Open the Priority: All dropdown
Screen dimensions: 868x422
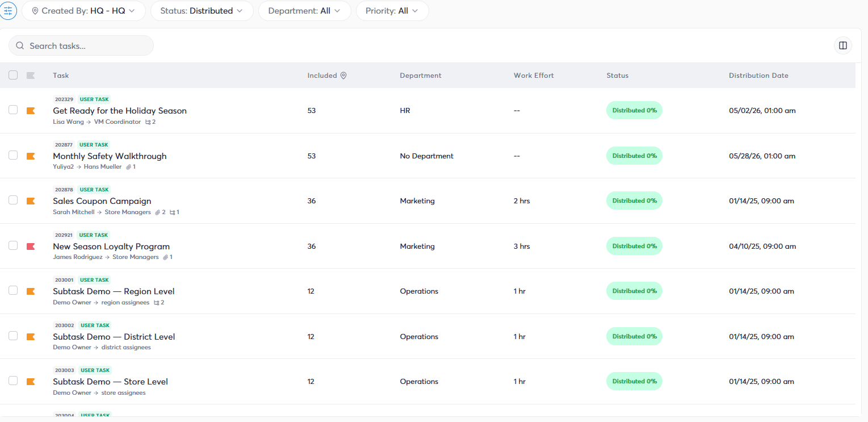click(392, 11)
